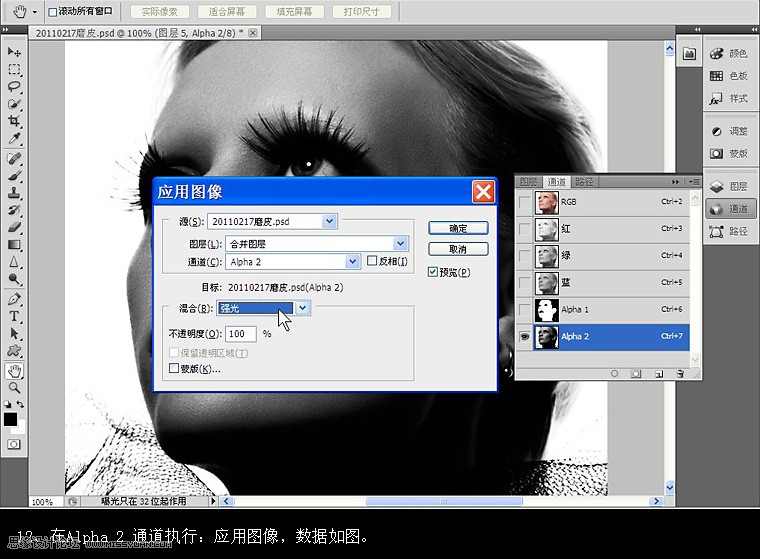The width and height of the screenshot is (760, 559).
Task: Show the Red (红) channel visibility
Action: [524, 229]
